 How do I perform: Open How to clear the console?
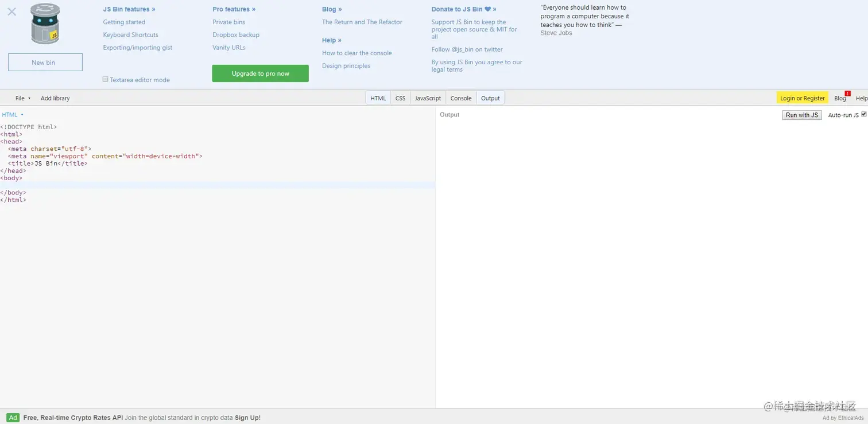click(x=357, y=53)
